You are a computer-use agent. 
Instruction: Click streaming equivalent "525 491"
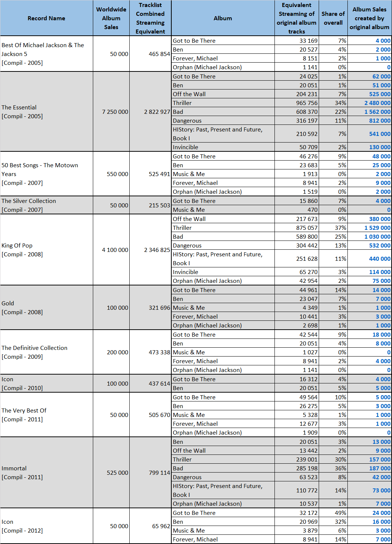[x=159, y=174]
